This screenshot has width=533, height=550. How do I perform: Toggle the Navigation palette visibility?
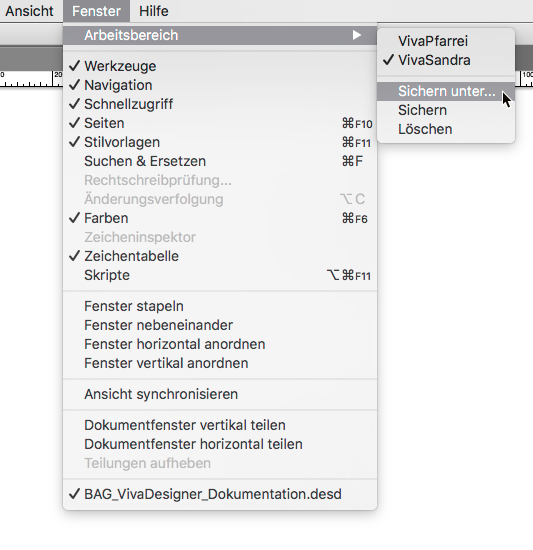[x=220, y=85]
